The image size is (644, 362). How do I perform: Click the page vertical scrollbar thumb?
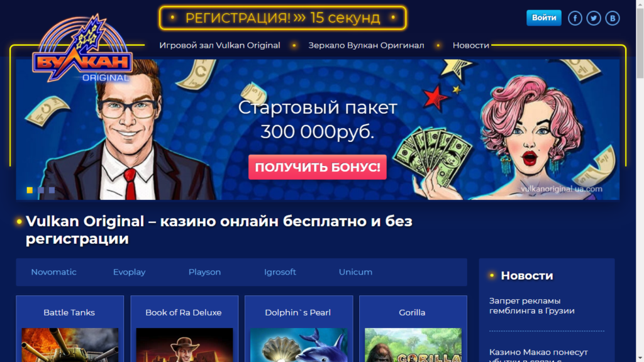[x=640, y=42]
